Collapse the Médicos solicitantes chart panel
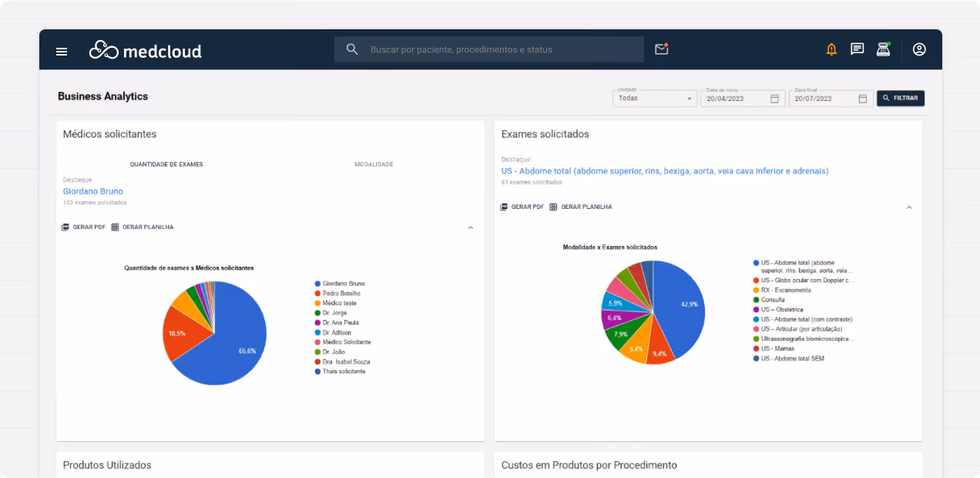Image resolution: width=980 pixels, height=478 pixels. point(470,228)
